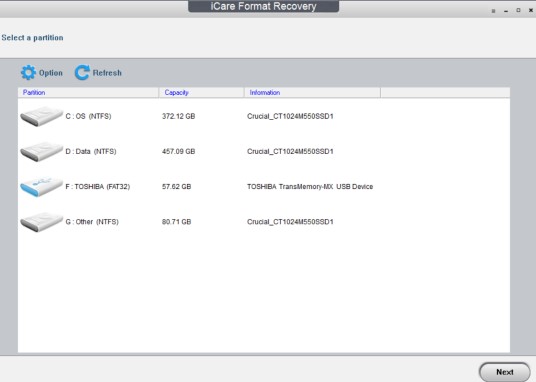Click the 372.12 GB capacity value
Viewport: 536px width, 382px height.
[x=178, y=116]
